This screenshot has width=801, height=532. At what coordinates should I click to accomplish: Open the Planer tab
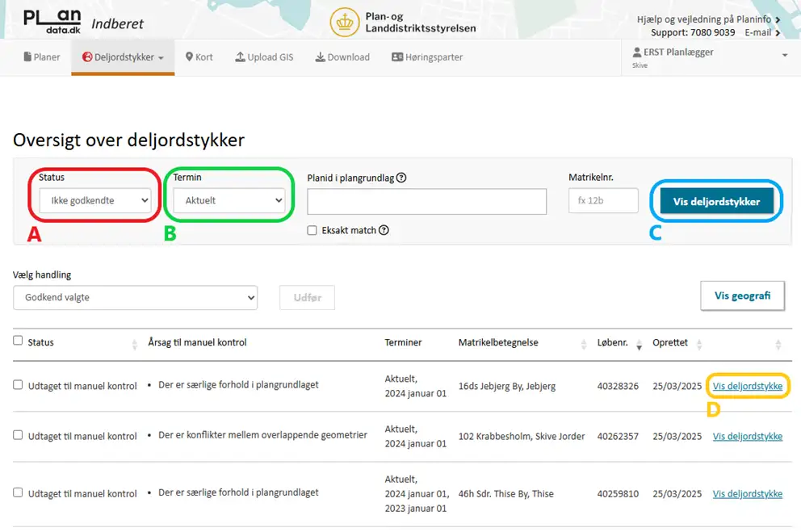(42, 57)
